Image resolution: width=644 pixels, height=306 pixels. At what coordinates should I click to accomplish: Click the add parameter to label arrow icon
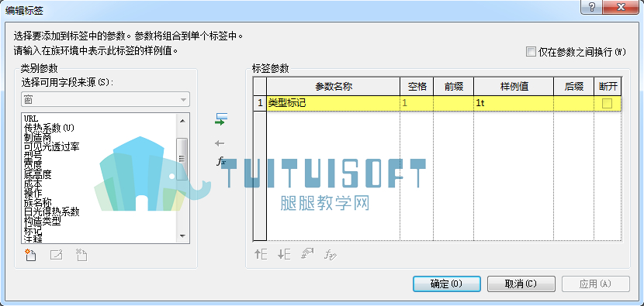[221, 119]
